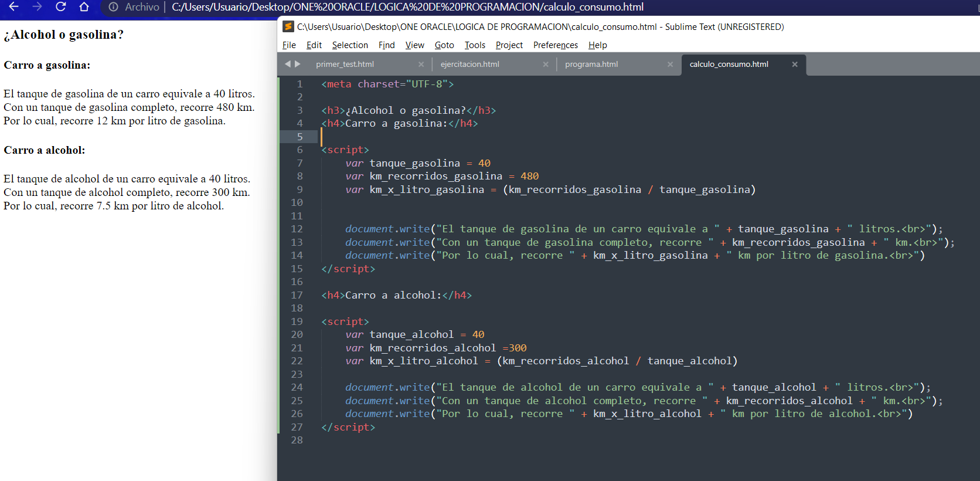
Task: Click the "Carro a alcohol:" heading in browser
Action: click(x=45, y=150)
